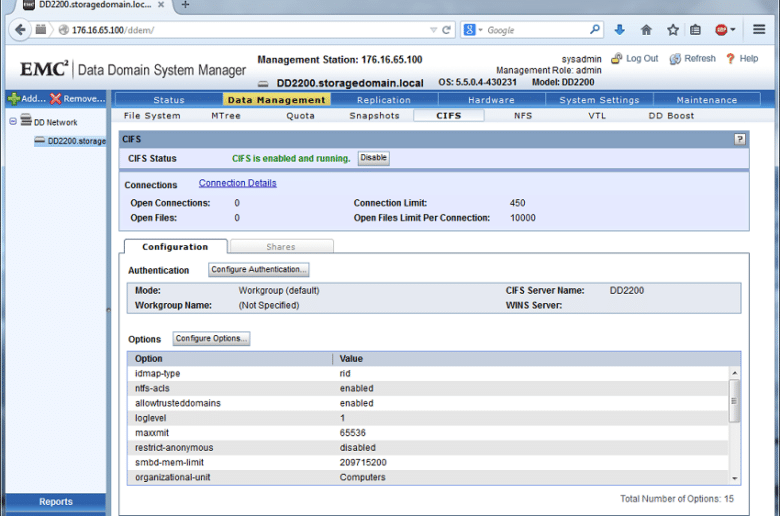Select the loglevel option row
Viewport: 780px width, 516px height.
click(428, 418)
